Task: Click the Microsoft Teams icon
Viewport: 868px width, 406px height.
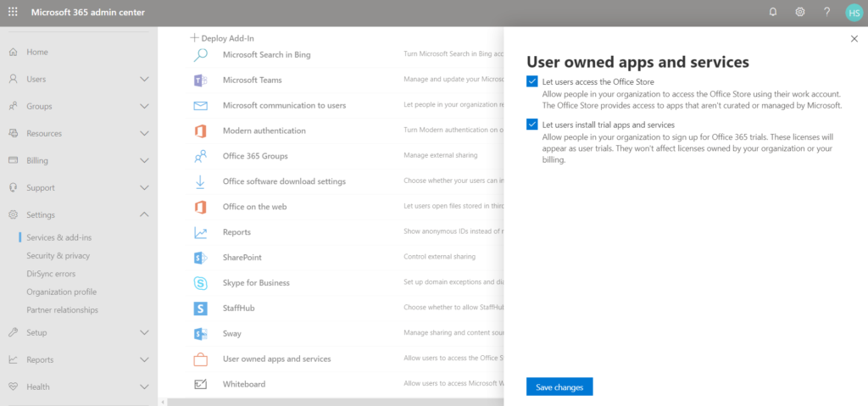Action: pos(201,80)
